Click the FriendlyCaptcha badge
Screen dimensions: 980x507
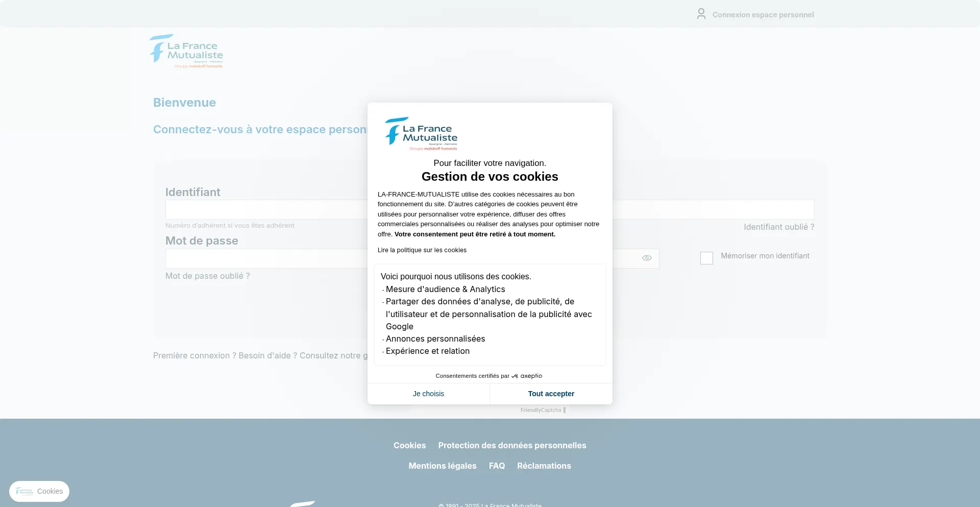(543, 411)
